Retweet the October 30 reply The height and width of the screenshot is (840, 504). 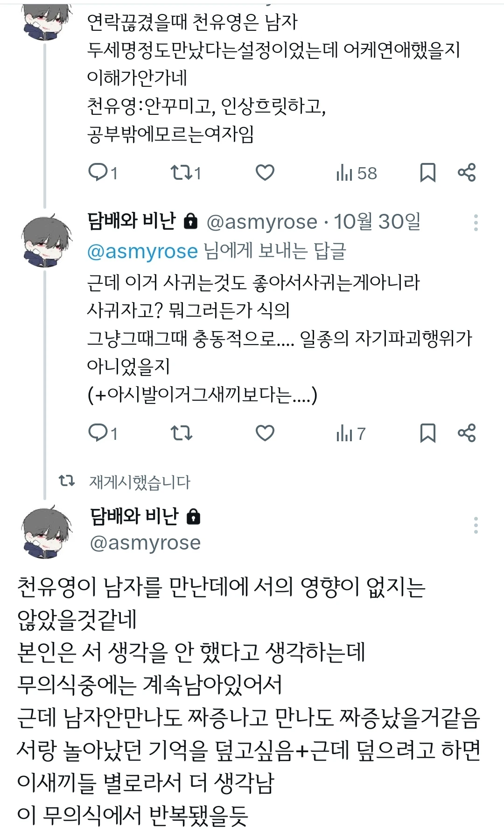181,433
